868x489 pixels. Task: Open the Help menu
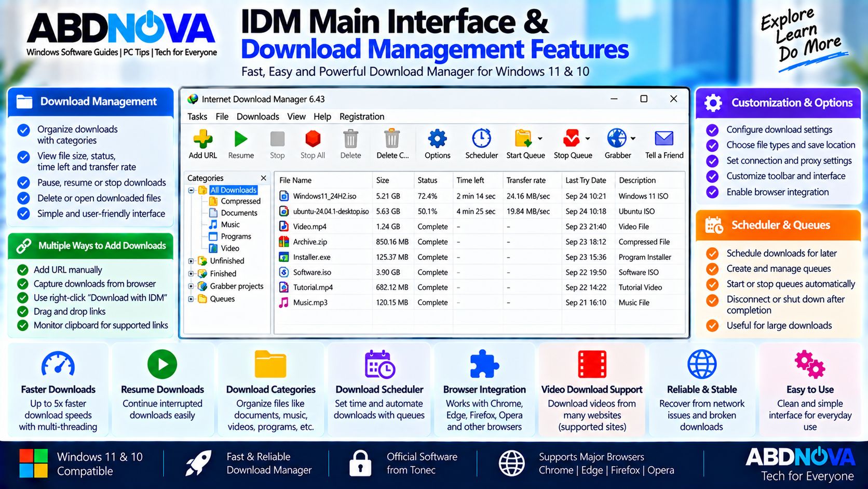(x=322, y=116)
